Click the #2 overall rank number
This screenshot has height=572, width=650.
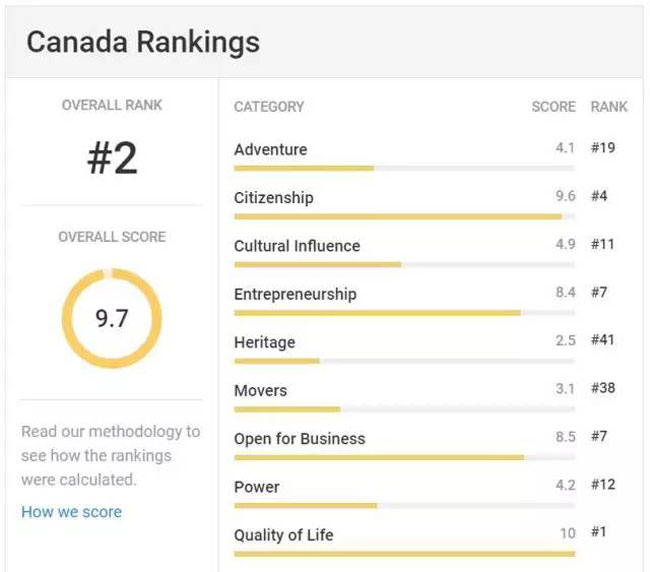coord(111,158)
